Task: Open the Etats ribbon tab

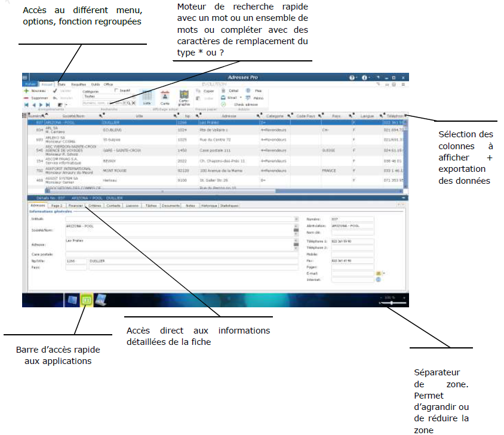Action: coord(62,85)
